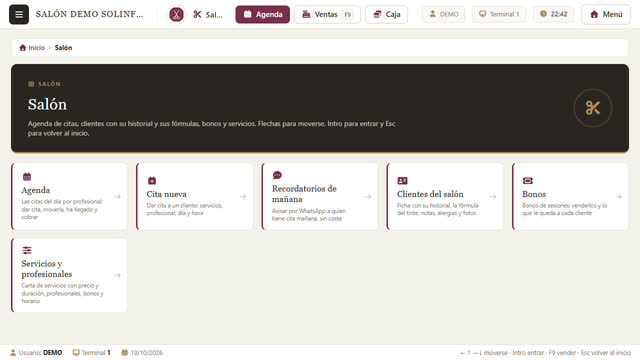640x360 pixels.
Task: Open the Bonos card title
Action: pyautogui.click(x=534, y=194)
